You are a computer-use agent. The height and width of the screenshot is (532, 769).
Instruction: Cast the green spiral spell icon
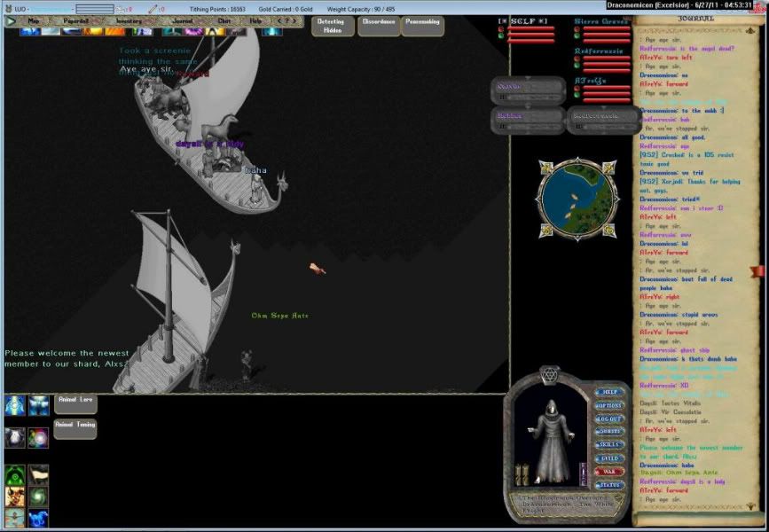point(38,497)
